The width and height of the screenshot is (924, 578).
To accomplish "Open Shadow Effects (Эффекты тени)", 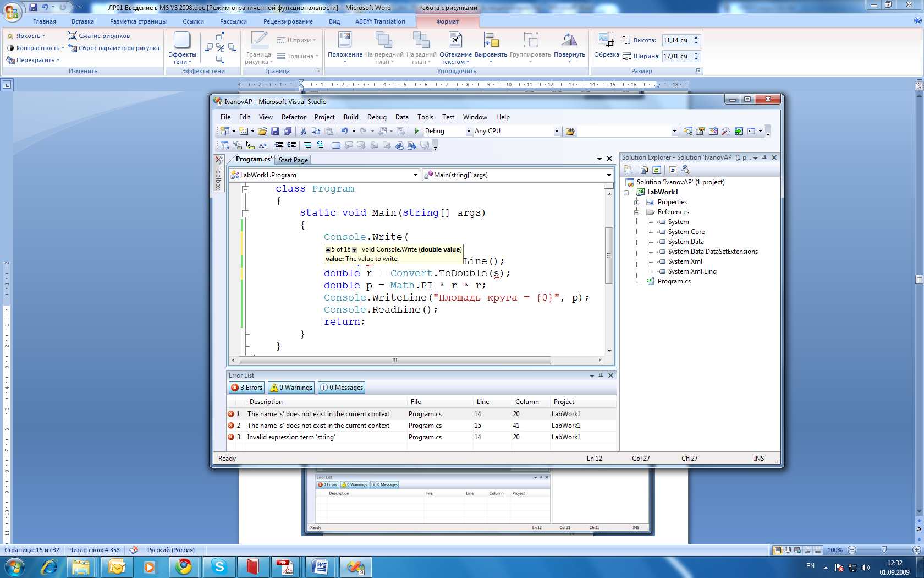I will pyautogui.click(x=182, y=47).
